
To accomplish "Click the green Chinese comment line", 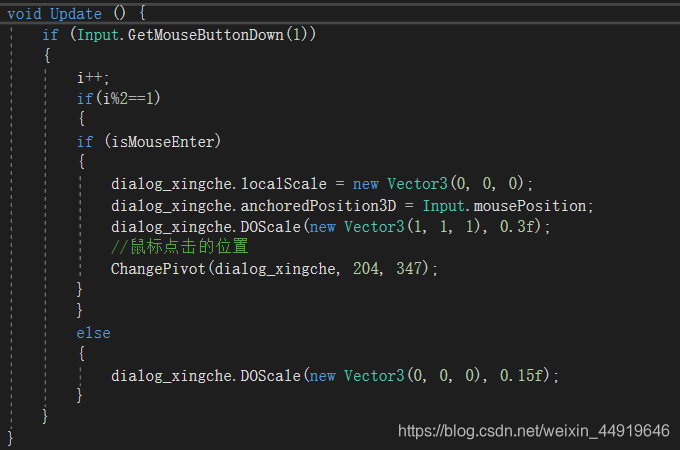I will pyautogui.click(x=180, y=247).
